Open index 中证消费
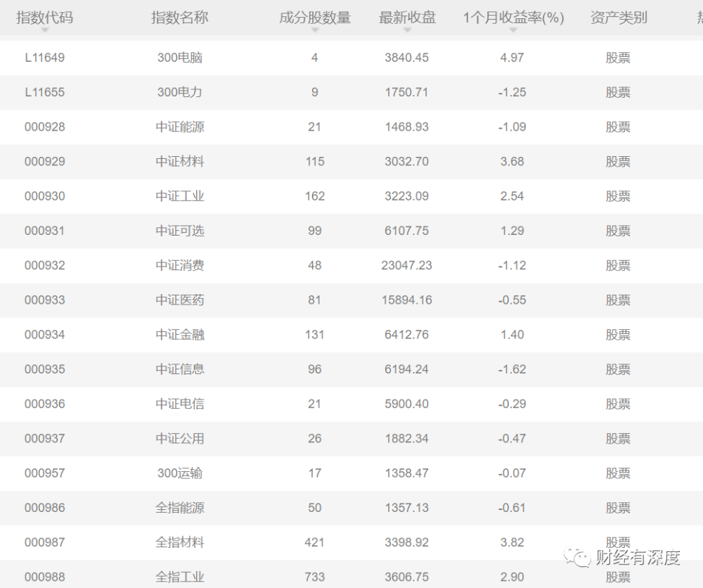This screenshot has width=703, height=588. tap(180, 265)
